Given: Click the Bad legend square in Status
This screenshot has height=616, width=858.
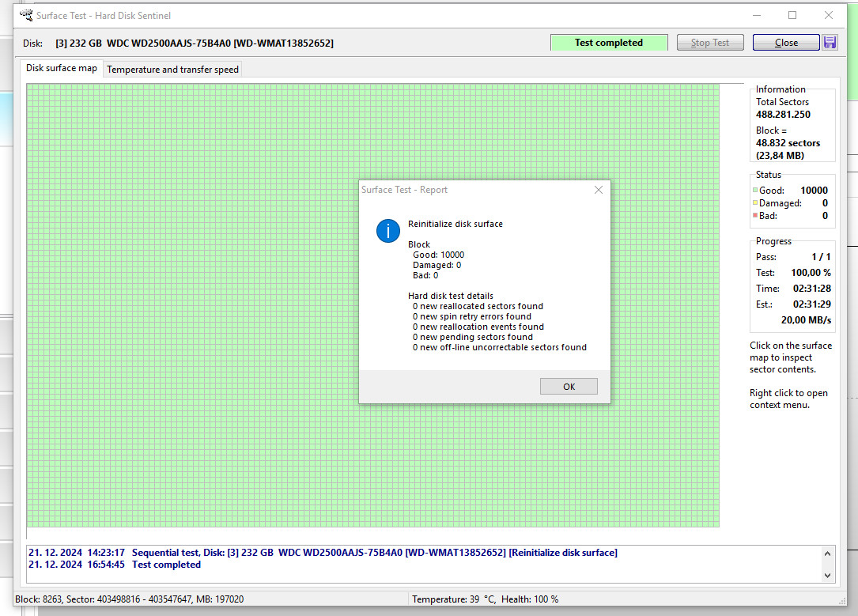Looking at the screenshot, I should [755, 216].
